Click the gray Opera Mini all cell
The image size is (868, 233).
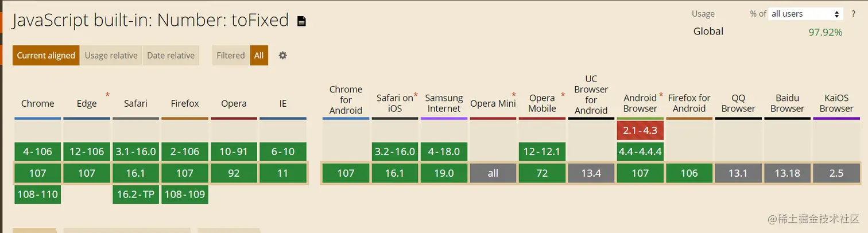click(493, 173)
